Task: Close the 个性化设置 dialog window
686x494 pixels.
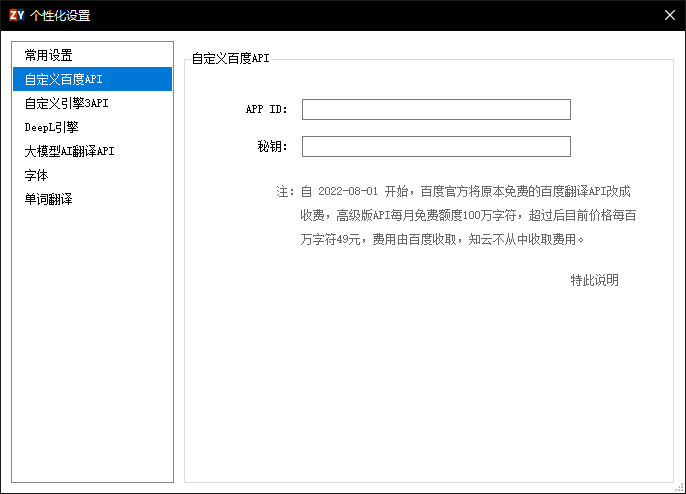Action: point(669,15)
